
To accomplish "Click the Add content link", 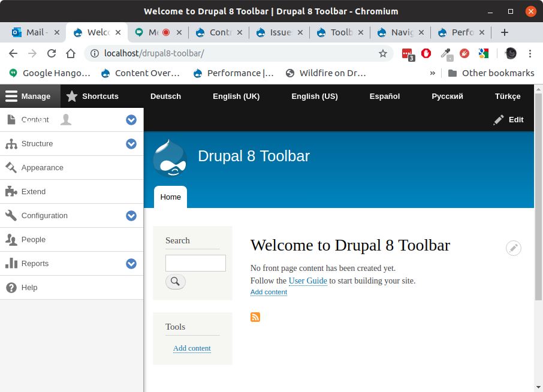I will [269, 292].
